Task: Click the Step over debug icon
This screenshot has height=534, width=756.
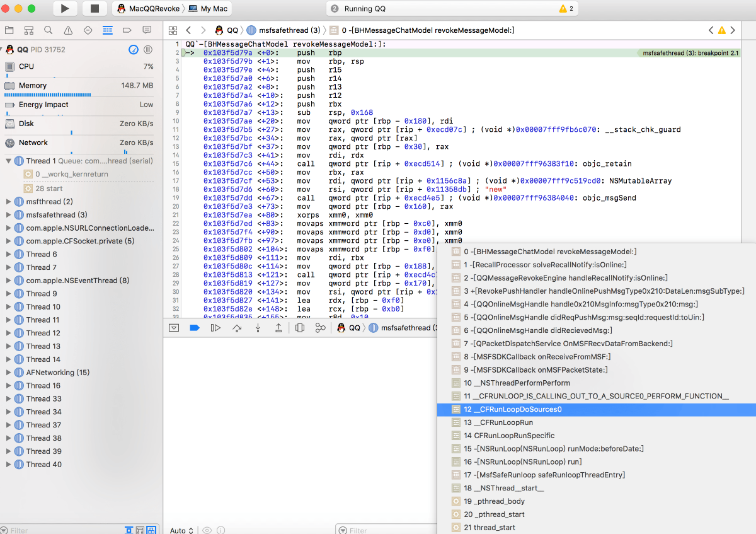Action: tap(237, 328)
